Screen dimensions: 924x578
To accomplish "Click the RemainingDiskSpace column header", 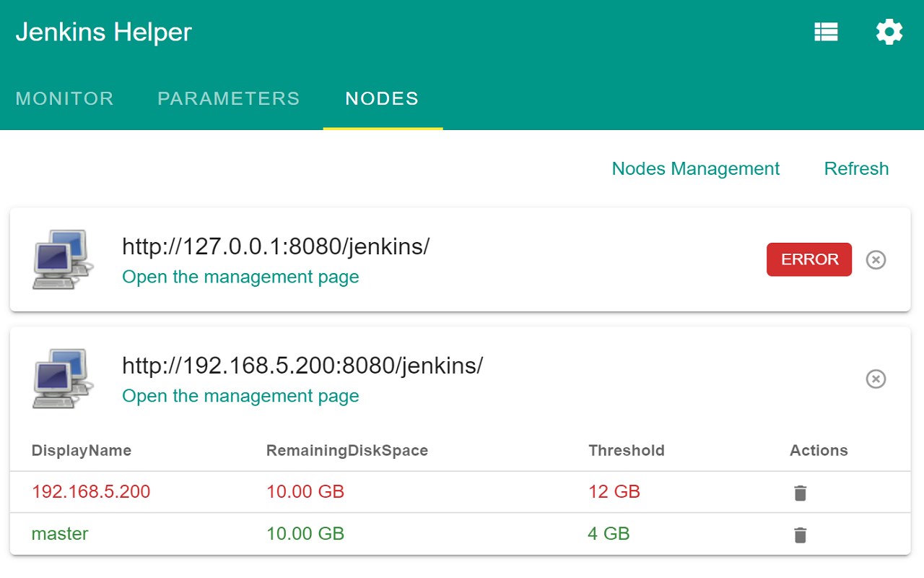I will 347,451.
